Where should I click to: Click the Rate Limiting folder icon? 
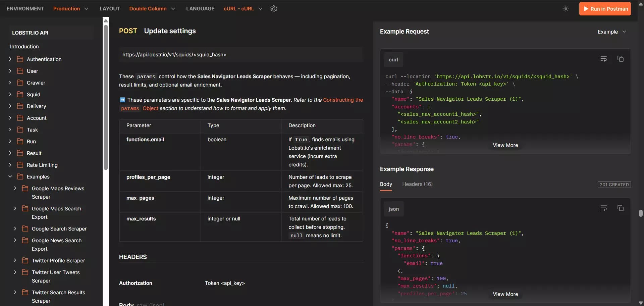tap(20, 165)
